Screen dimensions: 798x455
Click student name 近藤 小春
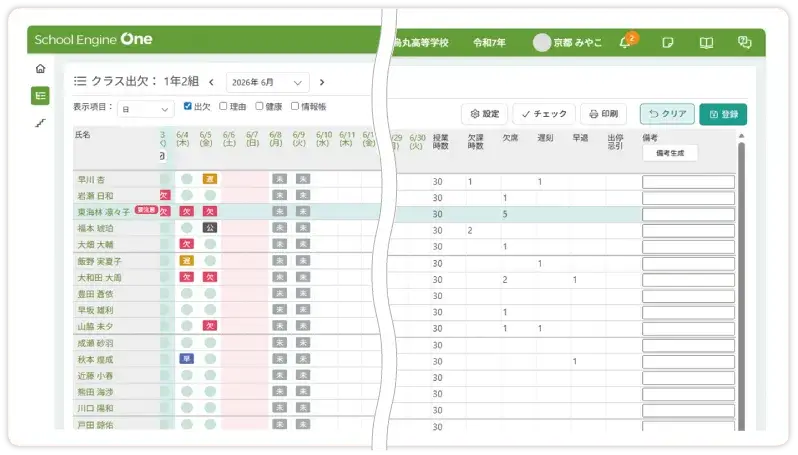point(95,375)
